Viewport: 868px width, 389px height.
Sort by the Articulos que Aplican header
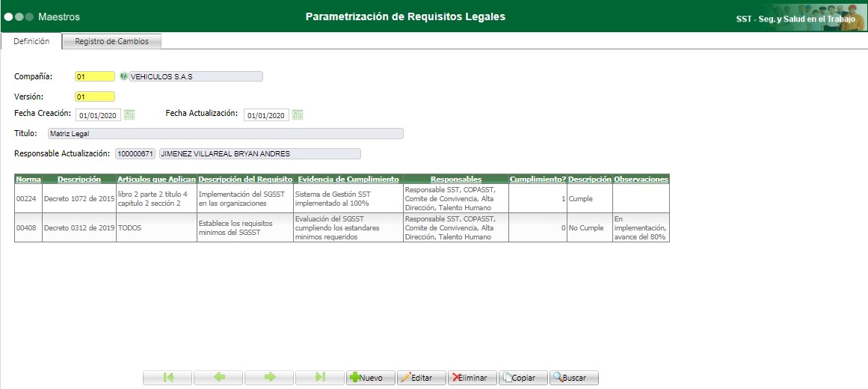157,179
